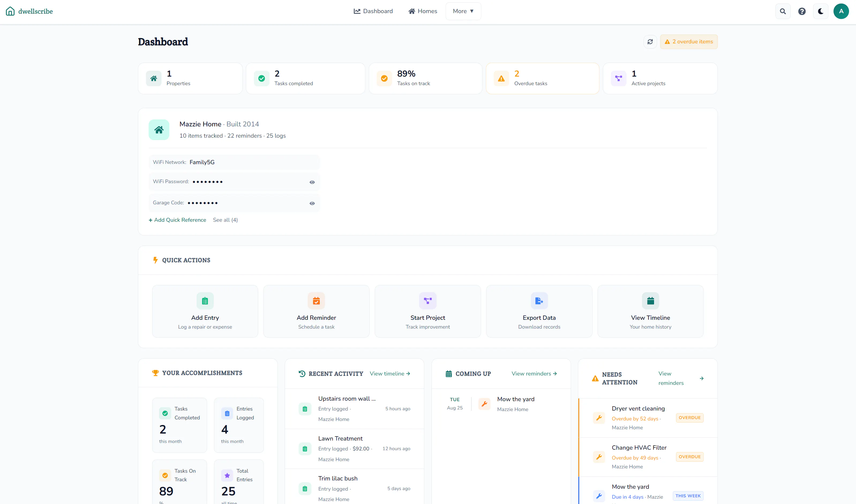Click the Add Entry quick action
This screenshot has height=504, width=856.
coord(205,311)
